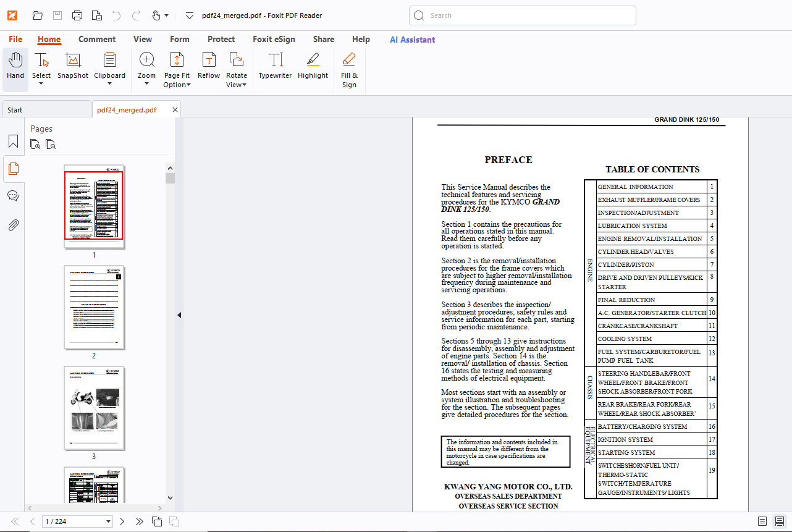Open the View ribbon tab
Viewport: 792px width, 532px height.
(x=143, y=40)
